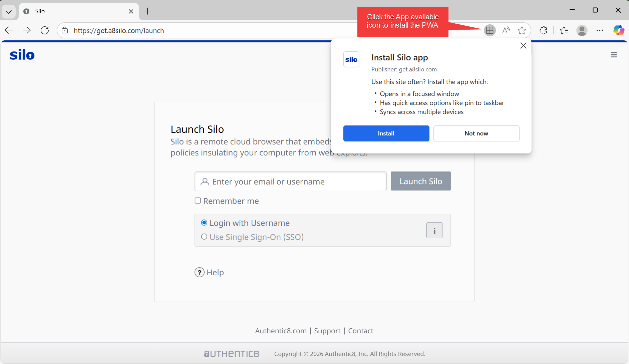629x364 pixels.
Task: Click the user icon in email field
Action: (205, 181)
